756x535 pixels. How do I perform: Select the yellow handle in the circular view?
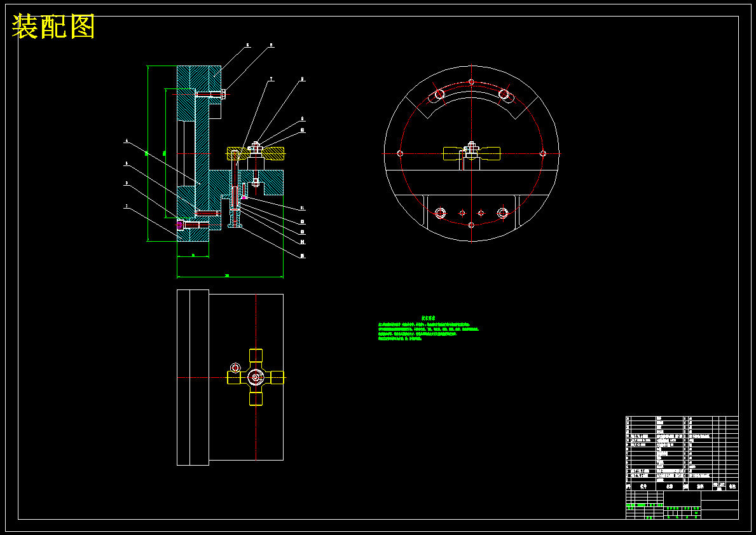[472, 153]
